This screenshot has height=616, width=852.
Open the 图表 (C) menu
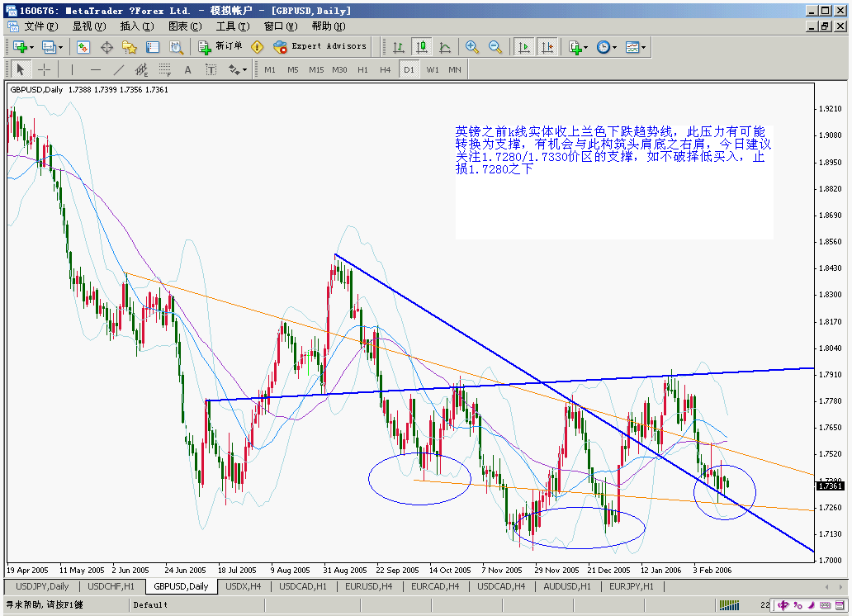click(185, 26)
